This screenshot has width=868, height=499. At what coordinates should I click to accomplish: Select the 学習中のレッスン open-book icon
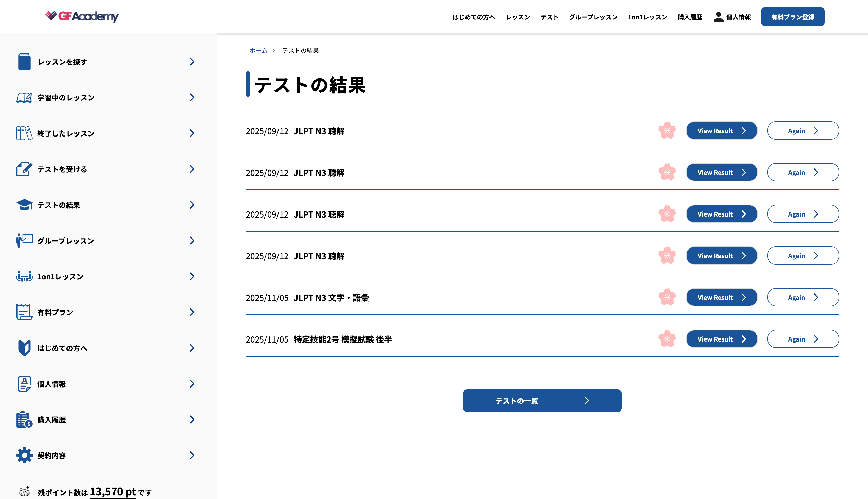pyautogui.click(x=24, y=98)
